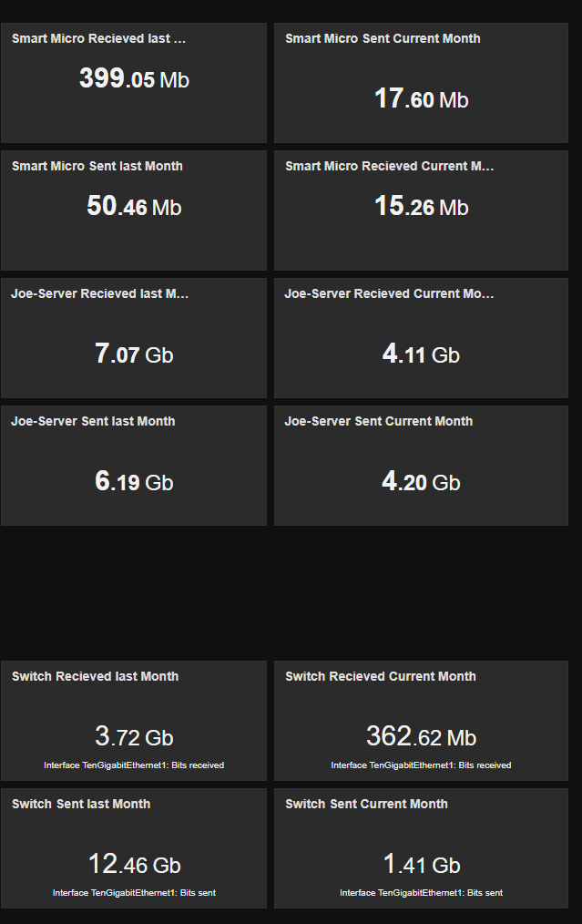This screenshot has height=924, width=582.
Task: Select Smart Micro Recieved Current Month panel title
Action: click(389, 167)
